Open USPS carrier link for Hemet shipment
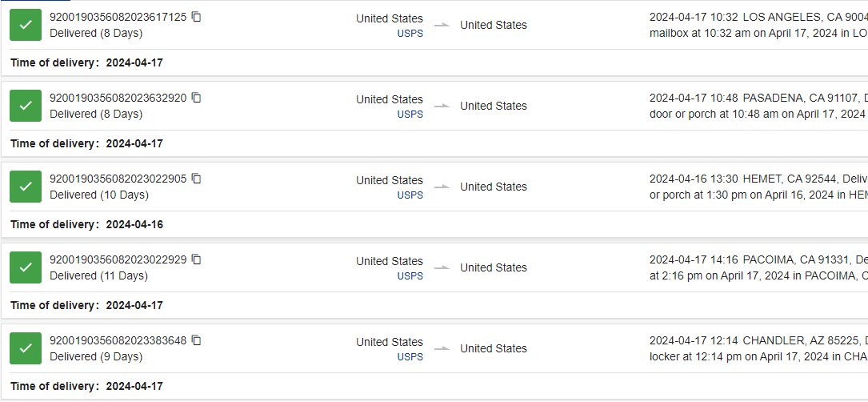This screenshot has width=868, height=402. click(x=410, y=195)
